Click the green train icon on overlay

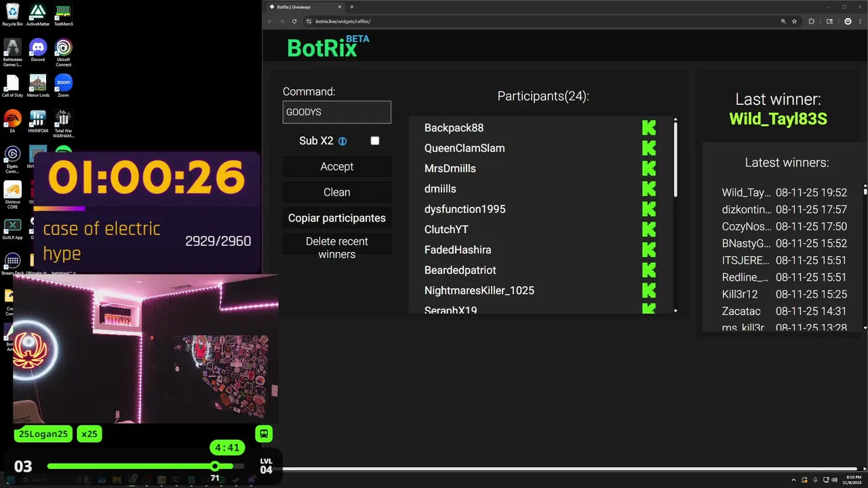(264, 434)
